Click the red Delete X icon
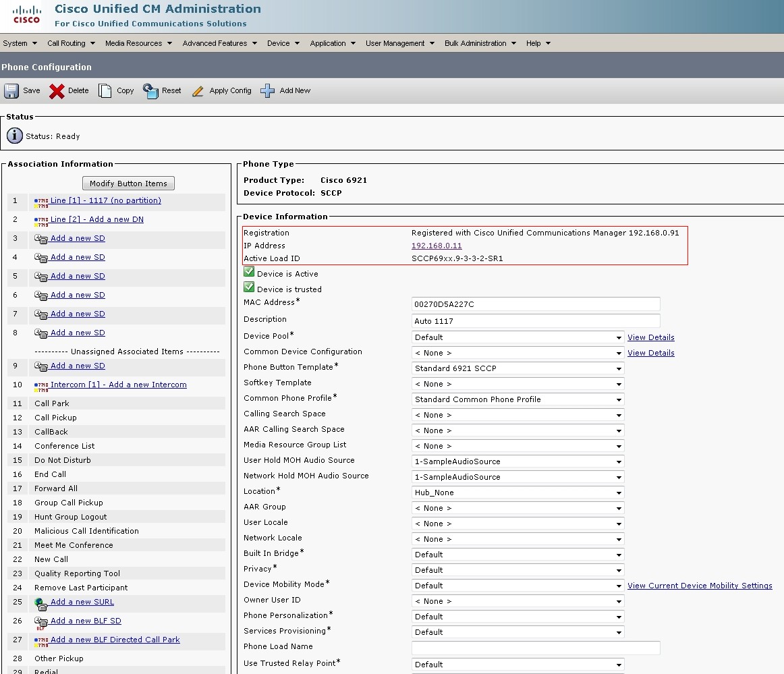This screenshot has height=674, width=784. [57, 91]
